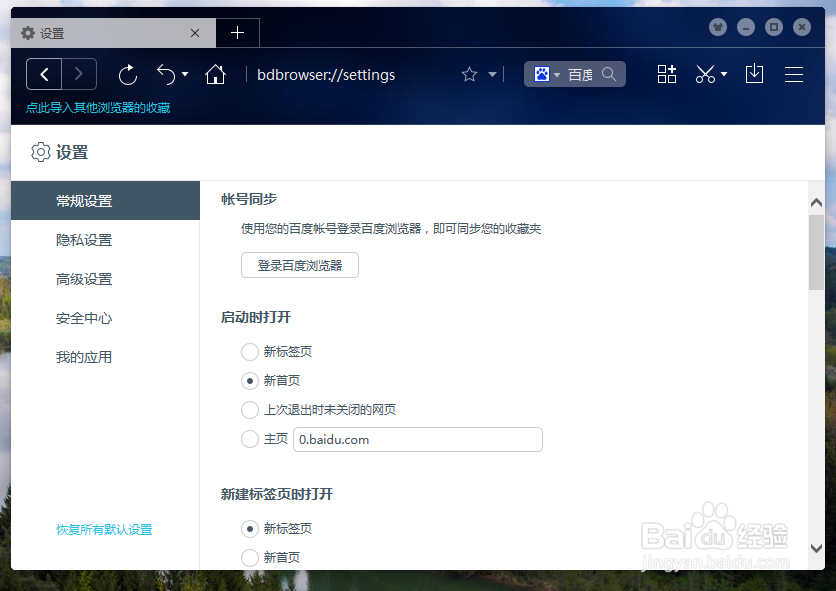
Task: Click 点此导入其他浏览器的收藏 link
Action: click(x=98, y=108)
